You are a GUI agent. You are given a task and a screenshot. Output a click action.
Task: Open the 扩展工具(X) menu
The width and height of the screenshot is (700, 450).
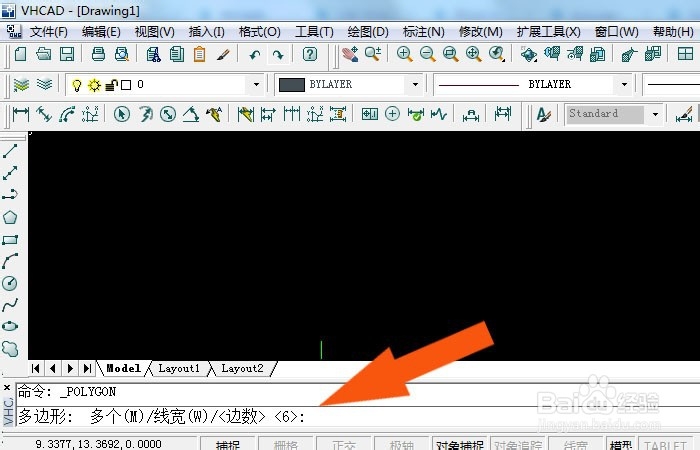(x=549, y=32)
